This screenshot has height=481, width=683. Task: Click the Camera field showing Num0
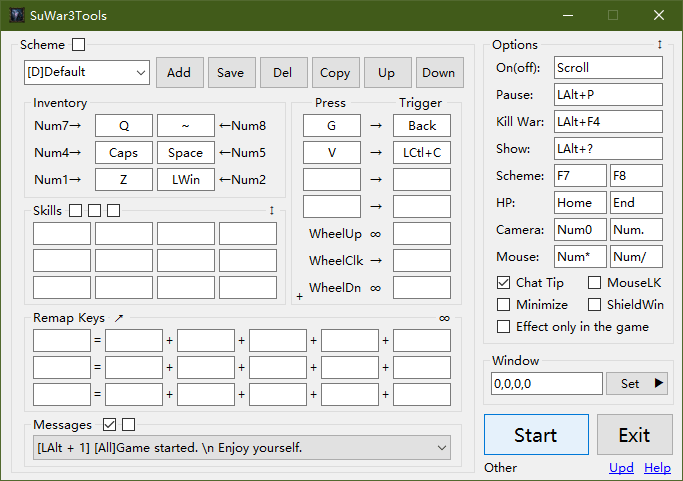click(580, 230)
